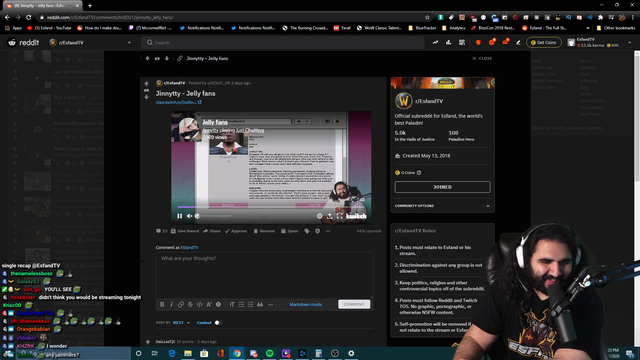Screen dimensions: 640x360
Task: Click Share under the post
Action: [211, 231]
